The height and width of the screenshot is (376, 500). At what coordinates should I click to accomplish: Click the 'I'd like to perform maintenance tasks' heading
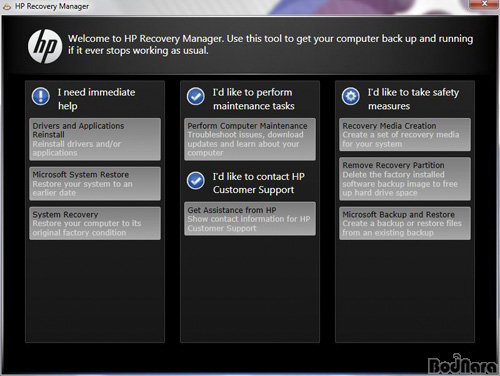pyautogui.click(x=254, y=99)
